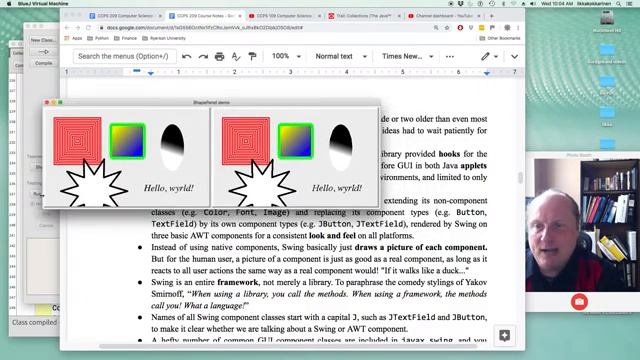Redo the last action in Docs
Viewport: 640px width, 360px height.
pos(203,56)
